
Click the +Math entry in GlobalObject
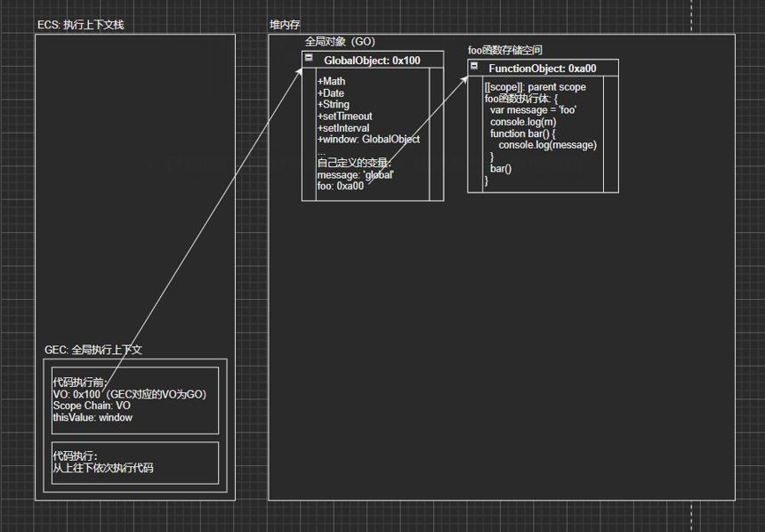pyautogui.click(x=331, y=81)
